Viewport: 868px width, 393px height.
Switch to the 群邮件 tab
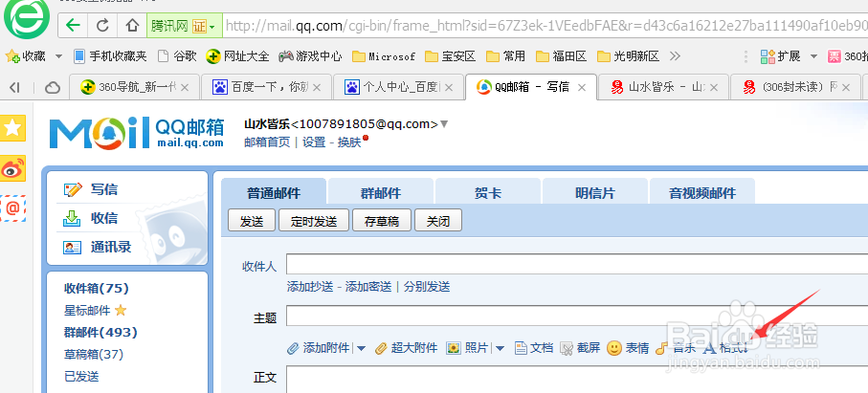(380, 193)
